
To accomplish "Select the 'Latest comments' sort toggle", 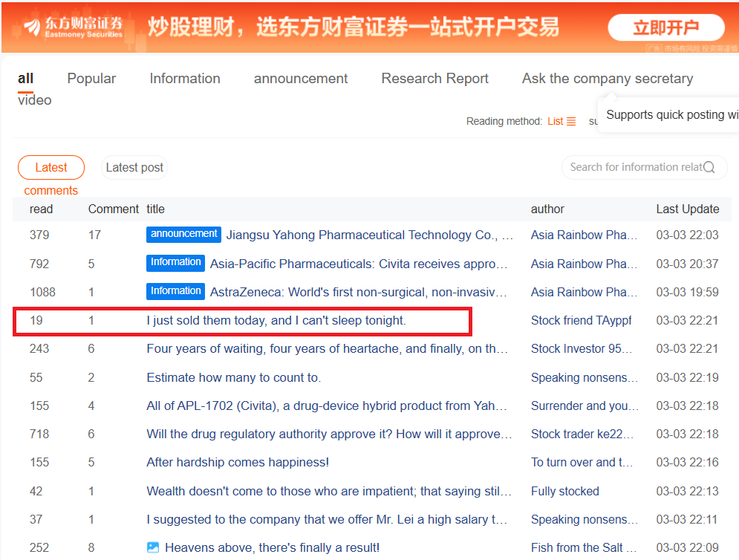I will (51, 168).
